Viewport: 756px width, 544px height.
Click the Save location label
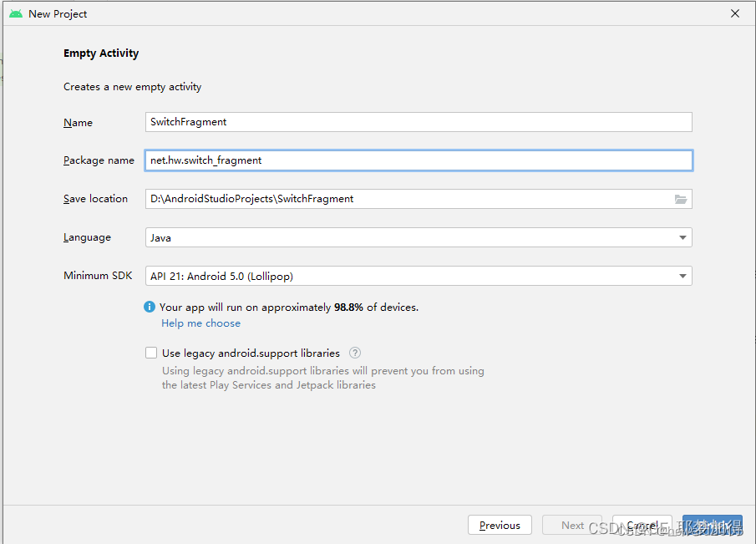coord(95,199)
